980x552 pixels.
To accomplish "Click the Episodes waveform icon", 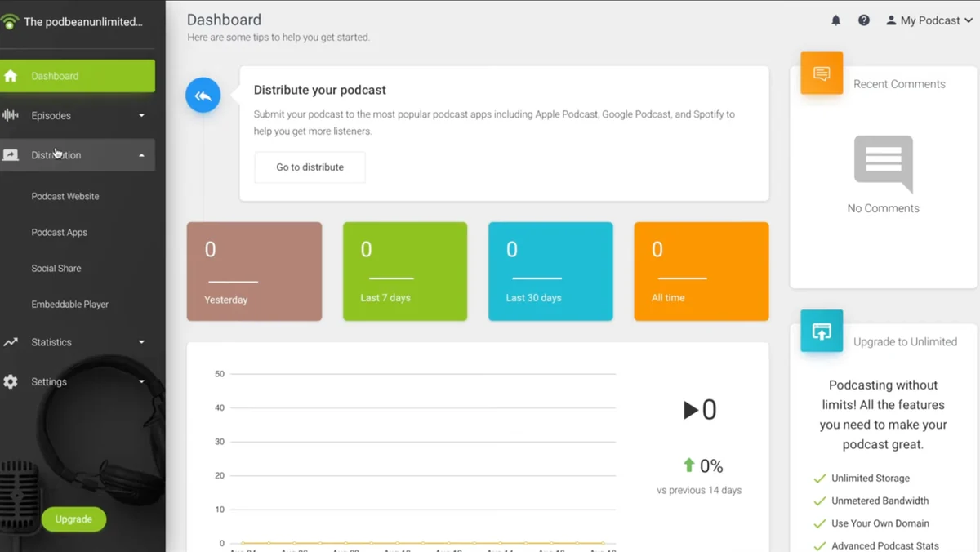I will pos(11,115).
